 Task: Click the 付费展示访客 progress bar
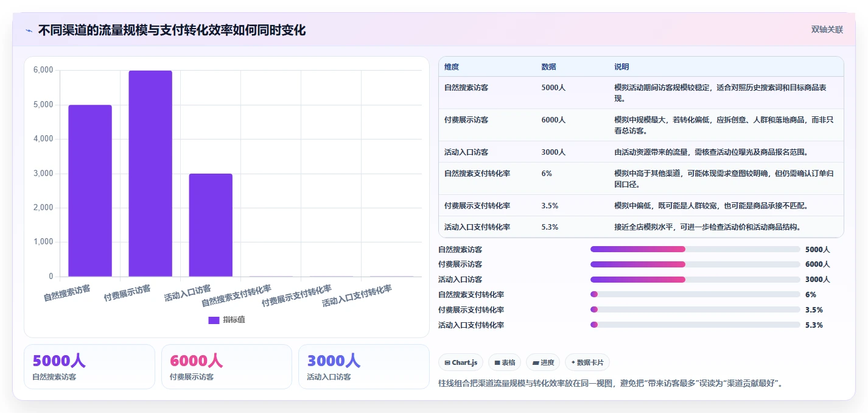[x=695, y=264]
